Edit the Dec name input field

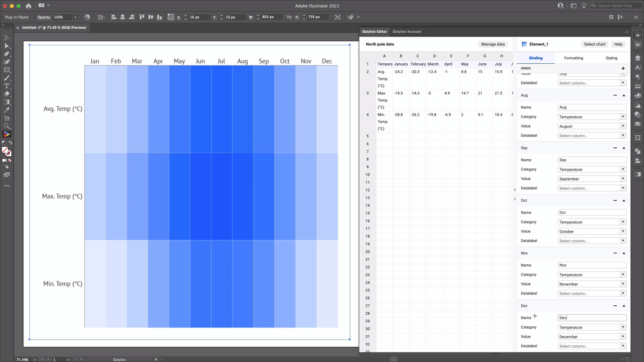tap(592, 317)
